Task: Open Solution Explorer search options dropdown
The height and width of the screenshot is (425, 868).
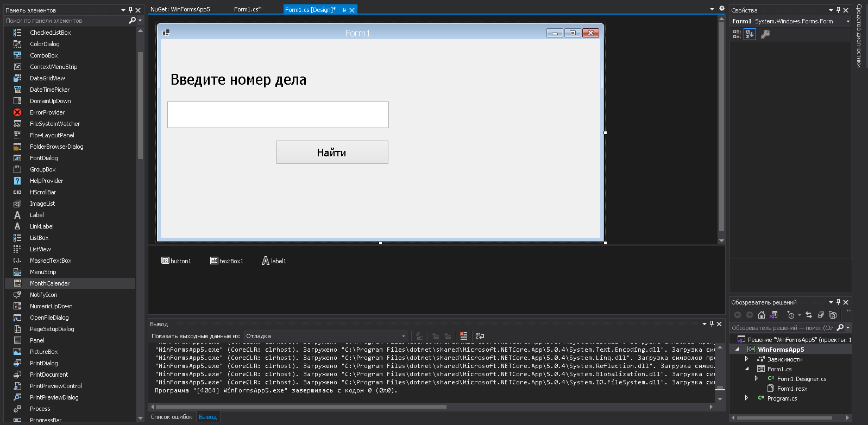Action: (x=848, y=327)
